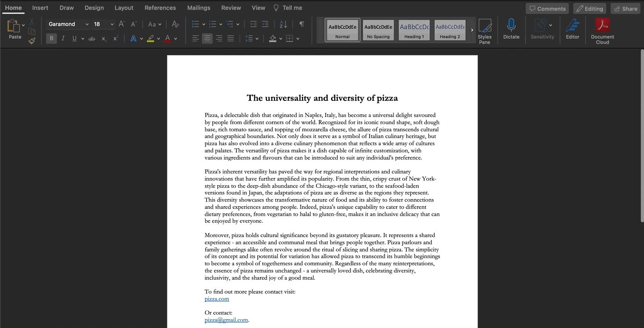Clear all formatting with the eraser icon
This screenshot has height=328, width=644.
tap(175, 24)
